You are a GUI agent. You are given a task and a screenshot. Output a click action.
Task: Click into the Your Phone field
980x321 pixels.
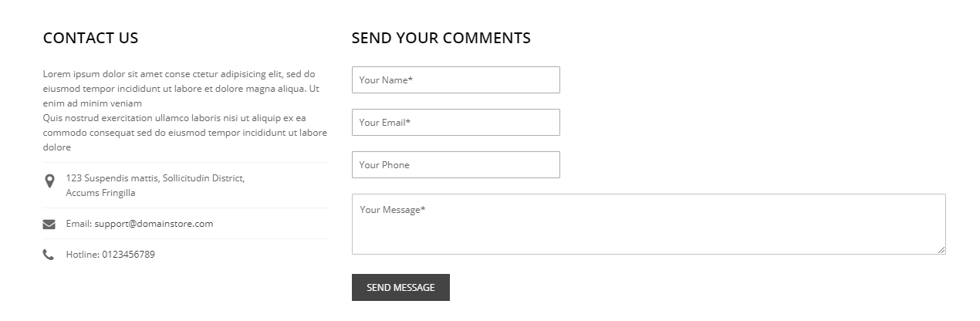pyautogui.click(x=456, y=165)
